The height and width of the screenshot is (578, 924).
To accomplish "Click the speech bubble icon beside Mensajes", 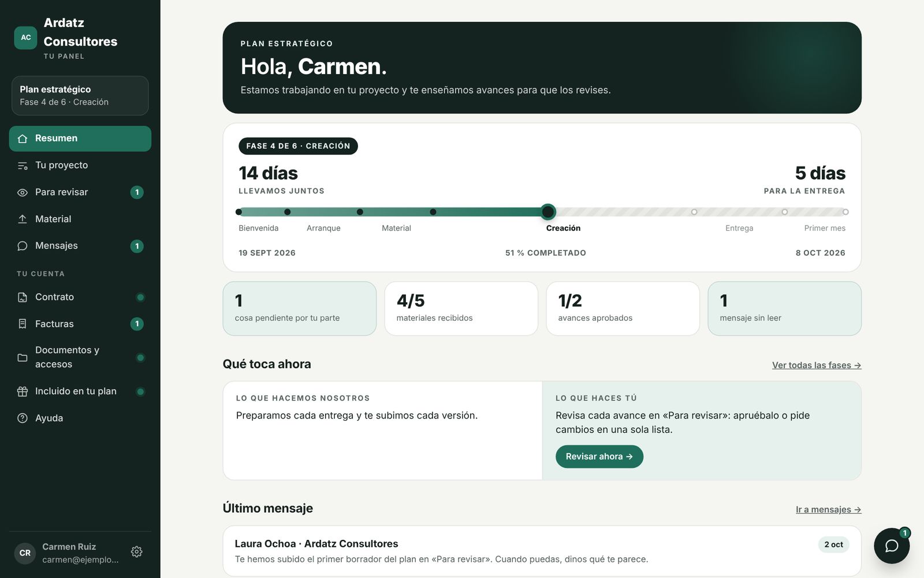I will coord(23,246).
